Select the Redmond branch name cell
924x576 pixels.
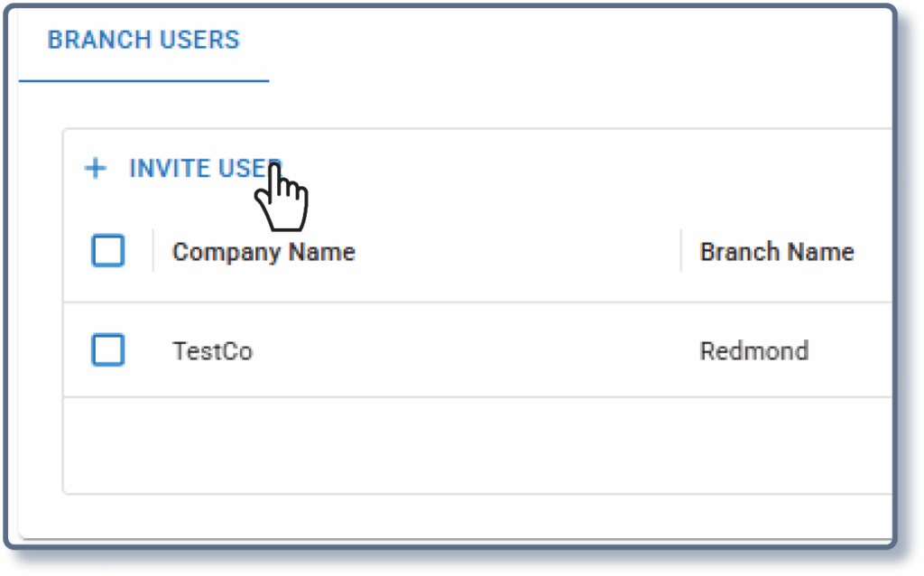753,350
